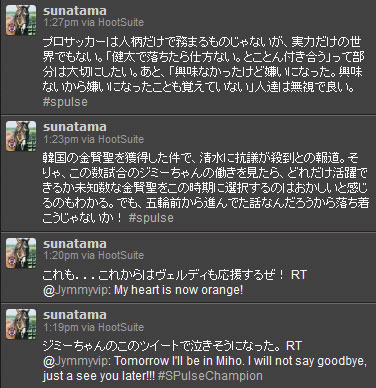The width and height of the screenshot is (376, 388).
Task: Select the tweet body mentioning 'Tomorrow I'll be in Miho'
Action: 205,361
